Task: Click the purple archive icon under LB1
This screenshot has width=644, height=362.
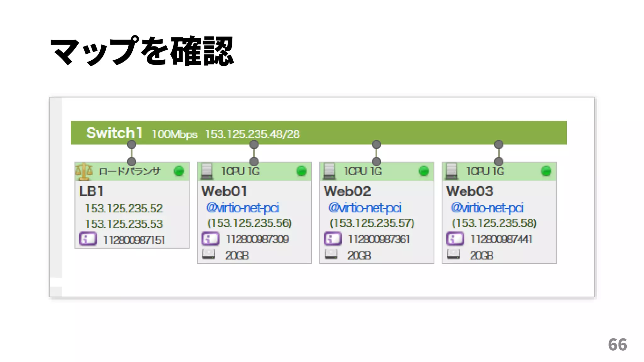Action: [88, 239]
